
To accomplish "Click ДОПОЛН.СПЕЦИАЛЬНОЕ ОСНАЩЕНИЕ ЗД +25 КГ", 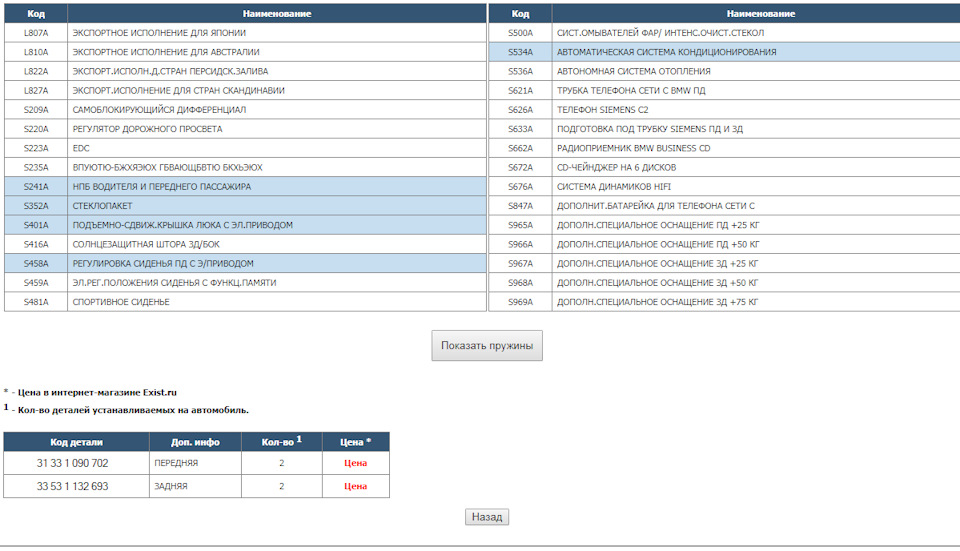I will click(724, 263).
